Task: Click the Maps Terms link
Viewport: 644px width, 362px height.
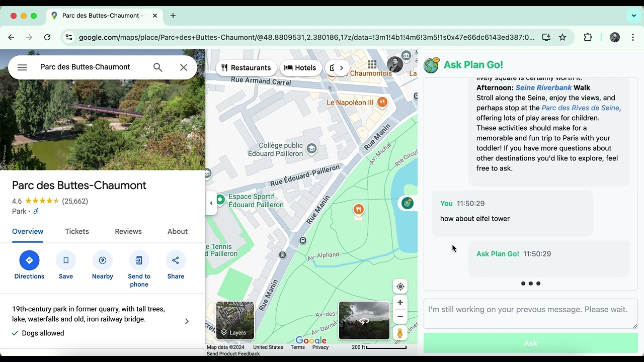Action: tap(297, 347)
